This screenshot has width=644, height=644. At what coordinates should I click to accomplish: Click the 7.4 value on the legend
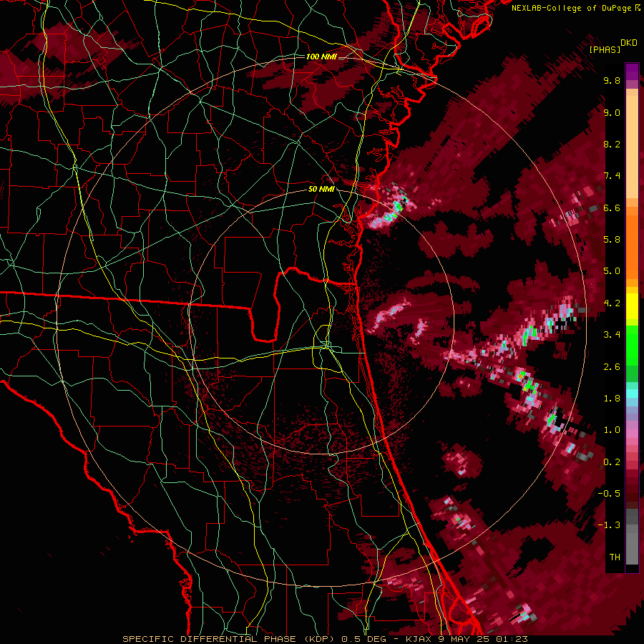pos(612,176)
